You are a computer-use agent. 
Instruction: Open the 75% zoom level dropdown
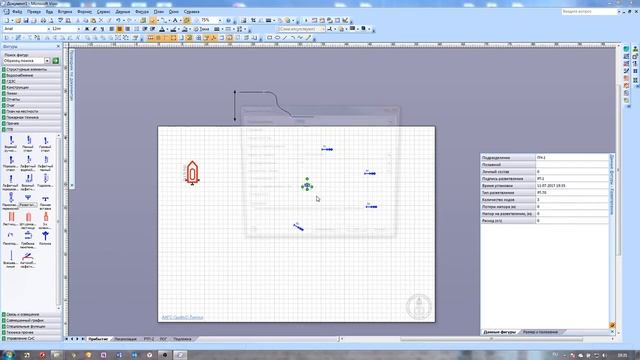pos(220,20)
